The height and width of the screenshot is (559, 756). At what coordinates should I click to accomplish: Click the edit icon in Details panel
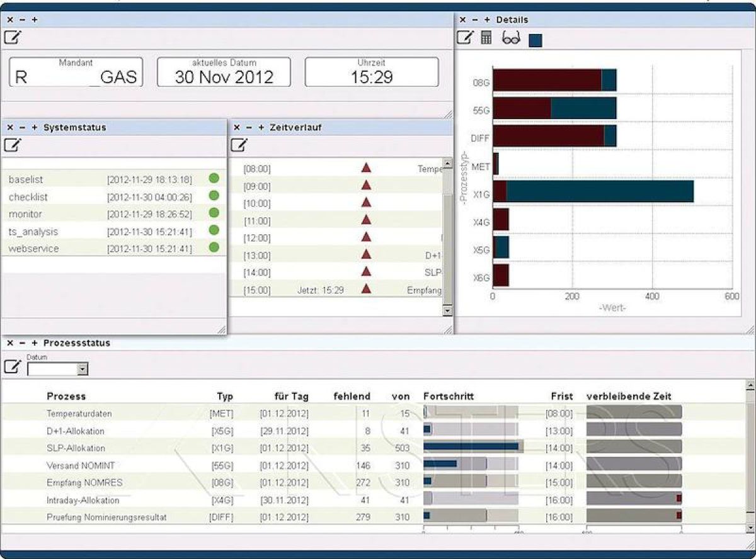tap(464, 38)
